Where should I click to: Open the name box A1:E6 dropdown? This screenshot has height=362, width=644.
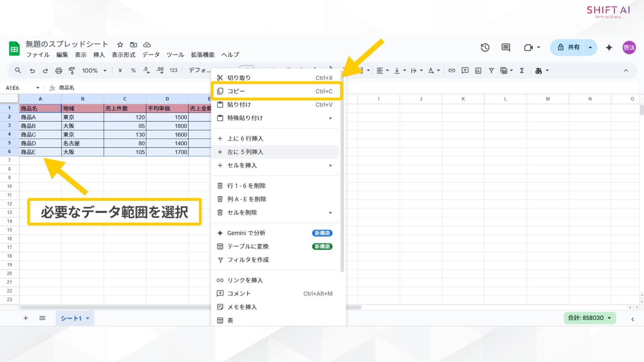click(x=38, y=88)
